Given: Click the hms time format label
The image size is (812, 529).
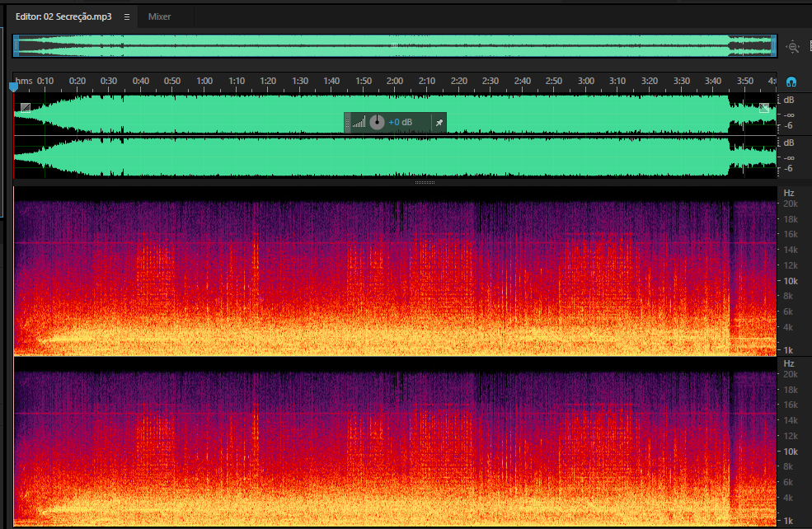Looking at the screenshot, I should (24, 81).
